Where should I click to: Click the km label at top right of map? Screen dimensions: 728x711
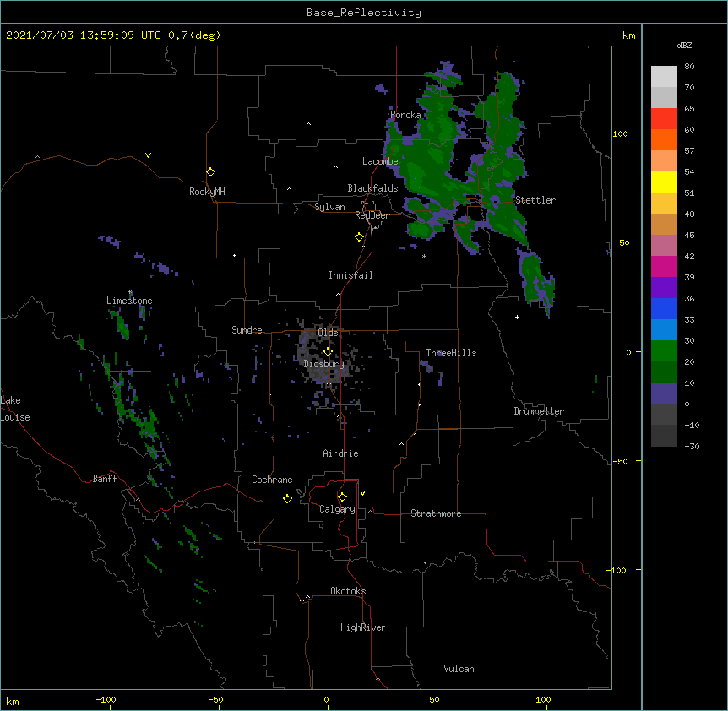[628, 35]
